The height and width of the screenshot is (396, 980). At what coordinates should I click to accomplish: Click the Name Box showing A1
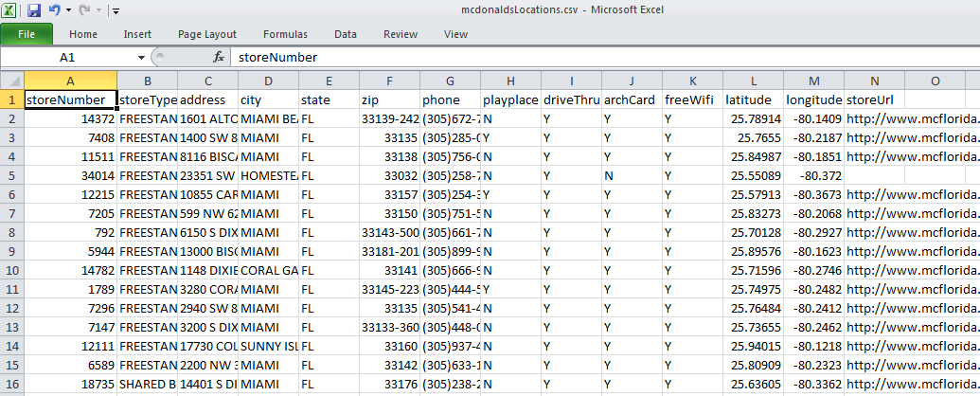point(67,58)
